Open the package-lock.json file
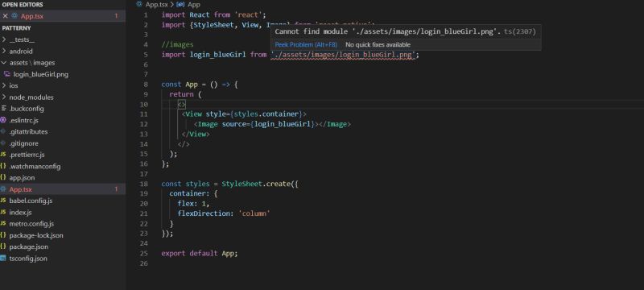 (x=36, y=235)
